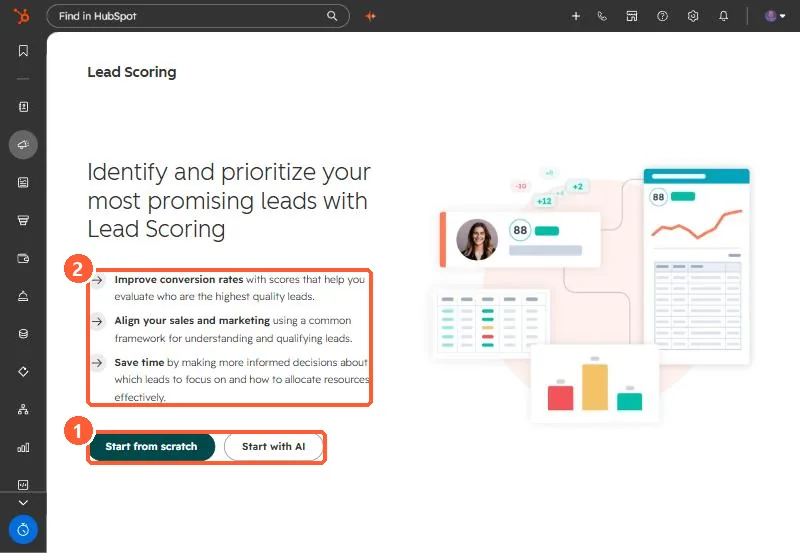Open the Content sidebar icon
This screenshot has height=553, width=800.
click(23, 183)
